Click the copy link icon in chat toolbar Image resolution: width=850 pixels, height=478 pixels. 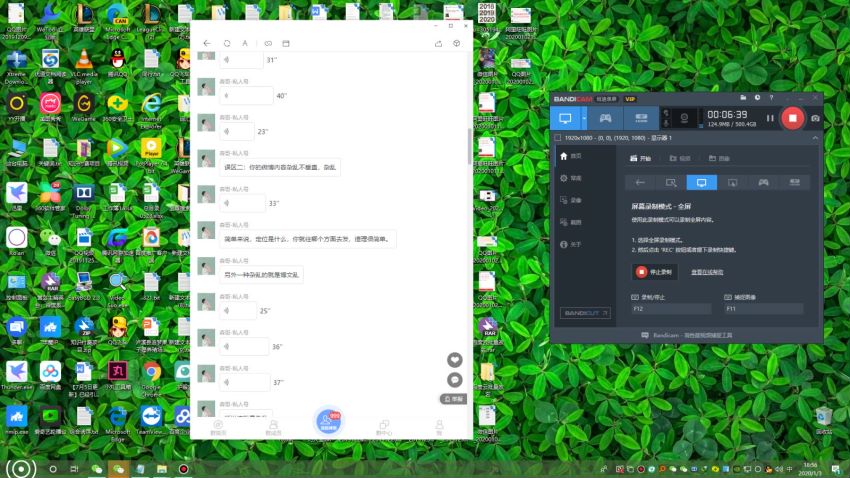click(x=268, y=43)
